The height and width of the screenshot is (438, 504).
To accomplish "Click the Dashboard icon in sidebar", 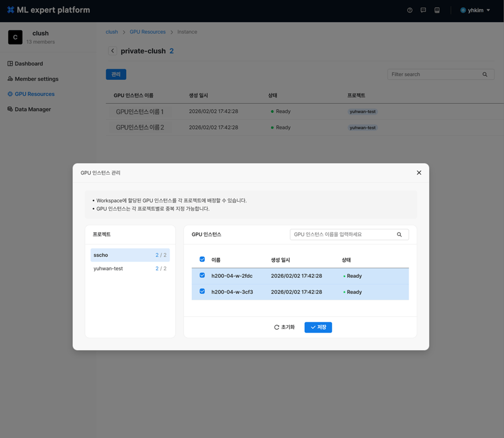I will (x=10, y=63).
